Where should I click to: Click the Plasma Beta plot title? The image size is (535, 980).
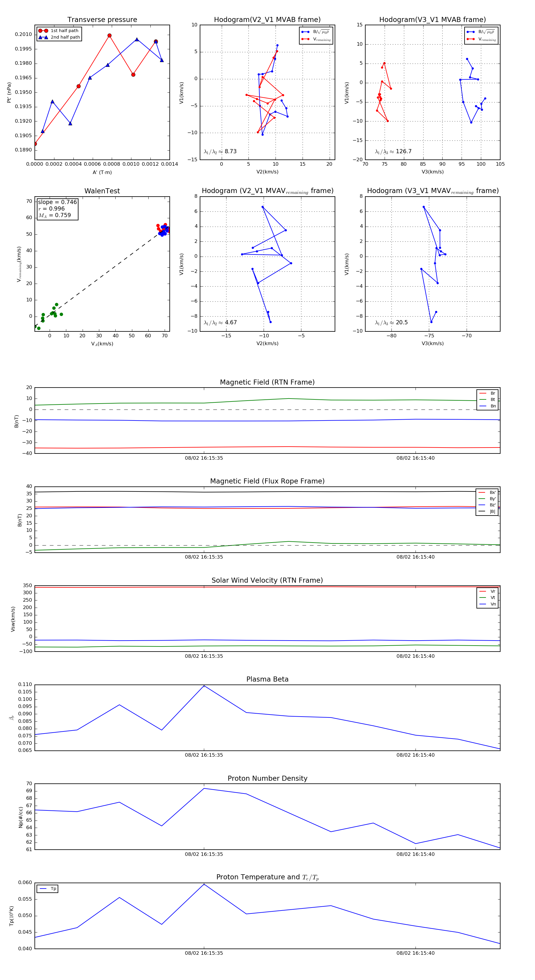pos(267,679)
